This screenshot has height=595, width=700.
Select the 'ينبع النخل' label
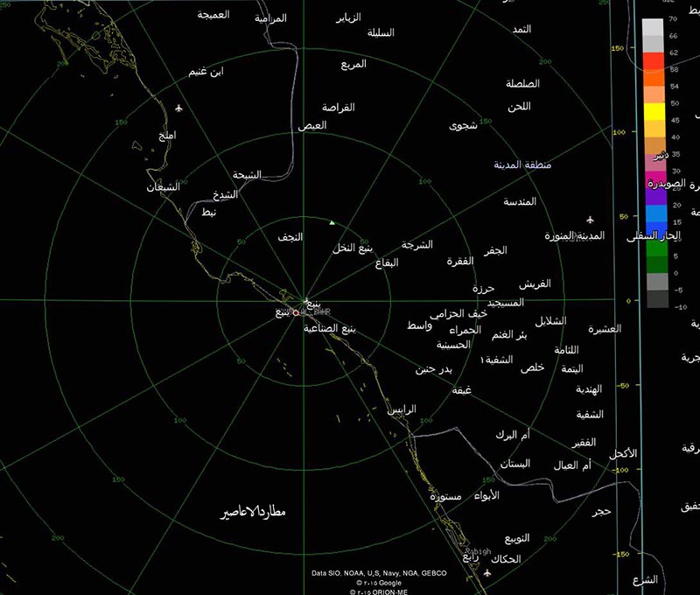[353, 248]
